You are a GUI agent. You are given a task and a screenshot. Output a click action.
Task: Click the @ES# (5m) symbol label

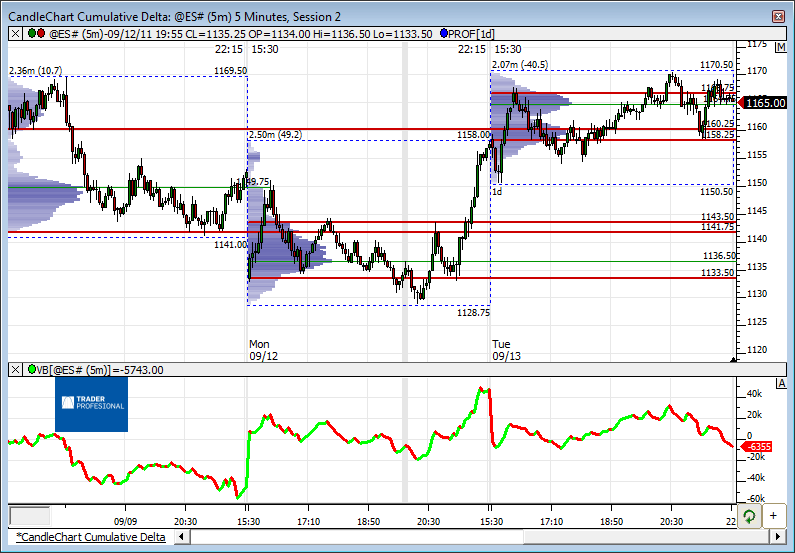point(76,34)
